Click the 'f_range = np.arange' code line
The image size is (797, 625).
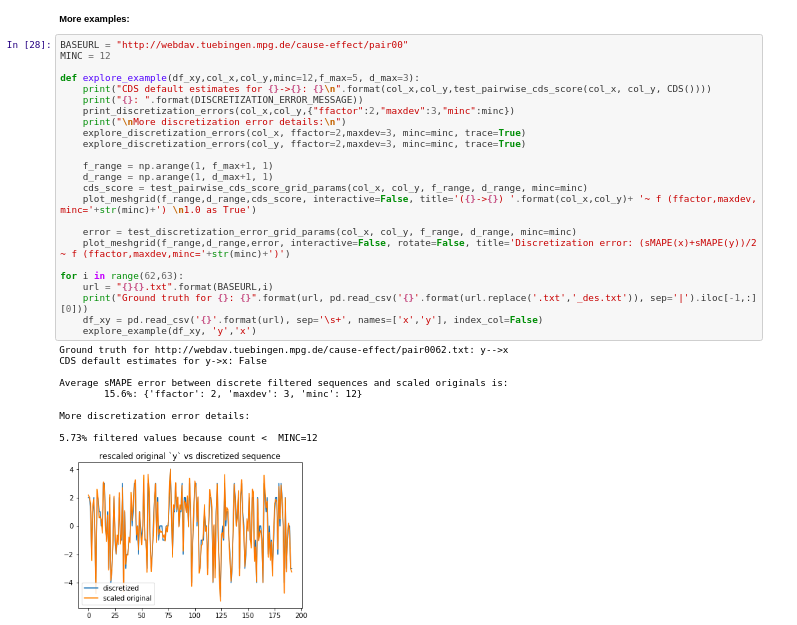click(x=178, y=166)
